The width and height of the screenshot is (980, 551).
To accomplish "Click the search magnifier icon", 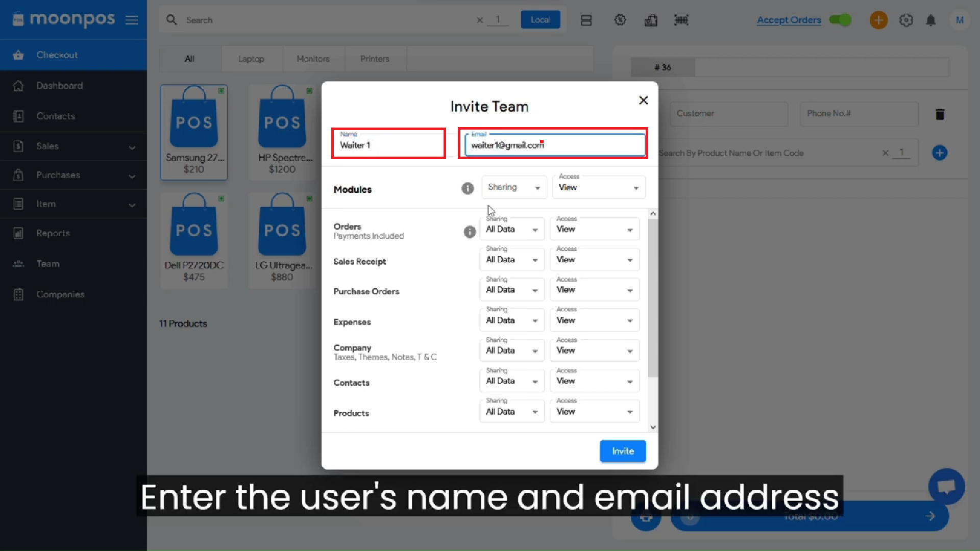I will click(171, 20).
